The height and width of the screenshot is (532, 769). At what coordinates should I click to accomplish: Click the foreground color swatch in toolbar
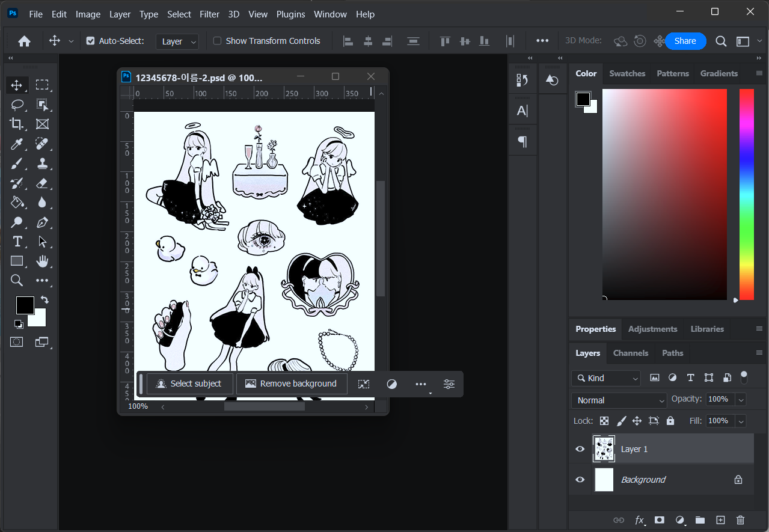(25, 305)
